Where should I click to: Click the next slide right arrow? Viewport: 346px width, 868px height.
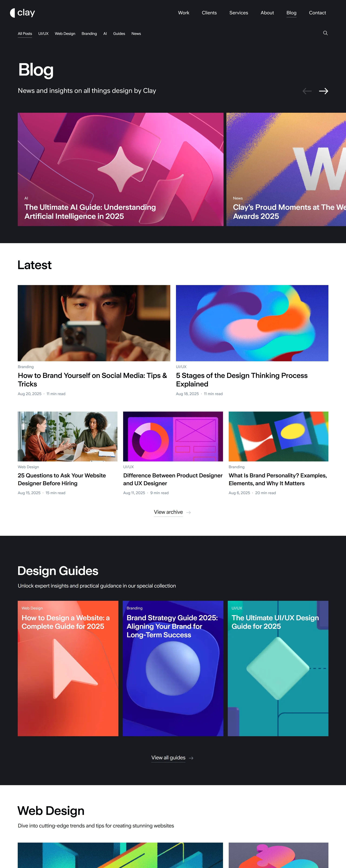click(323, 91)
